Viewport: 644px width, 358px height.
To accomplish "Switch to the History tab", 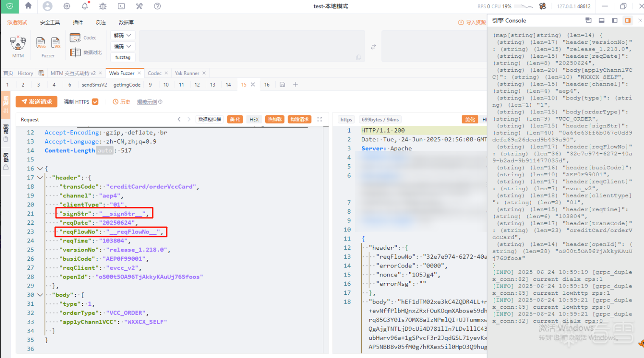I will pos(25,73).
